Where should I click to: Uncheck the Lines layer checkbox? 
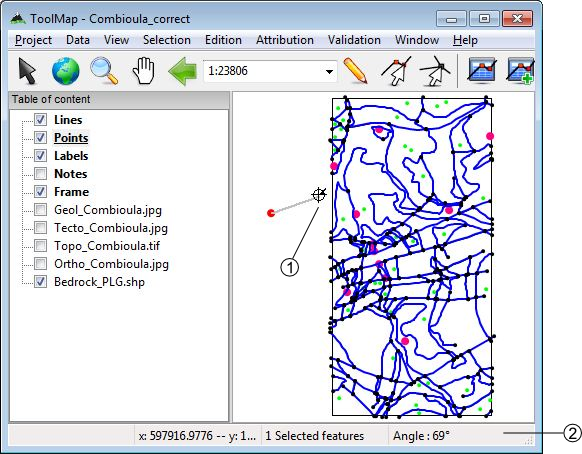40,120
